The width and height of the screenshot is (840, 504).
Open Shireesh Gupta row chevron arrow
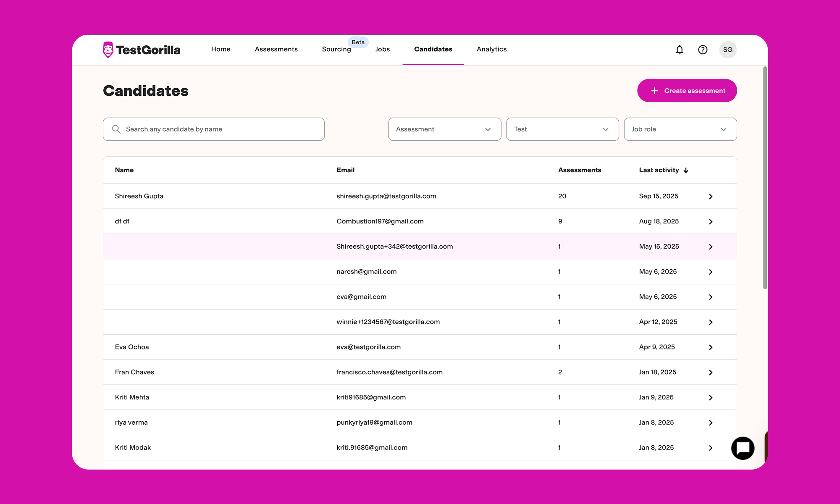[711, 197]
